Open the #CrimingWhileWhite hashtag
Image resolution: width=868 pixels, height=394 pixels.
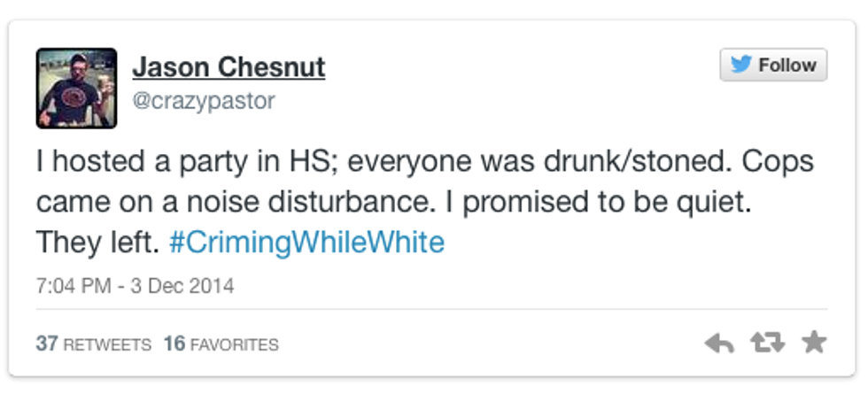click(x=306, y=242)
